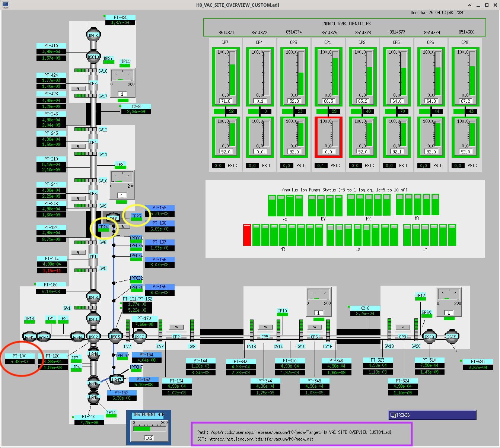500x448 pixels.
Task: Open the related display button above CP5
Action: click(265, 327)
